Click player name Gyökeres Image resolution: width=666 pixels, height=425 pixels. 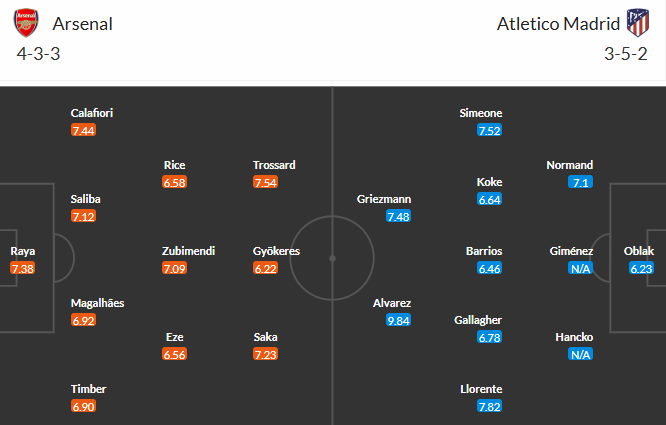pyautogui.click(x=276, y=251)
